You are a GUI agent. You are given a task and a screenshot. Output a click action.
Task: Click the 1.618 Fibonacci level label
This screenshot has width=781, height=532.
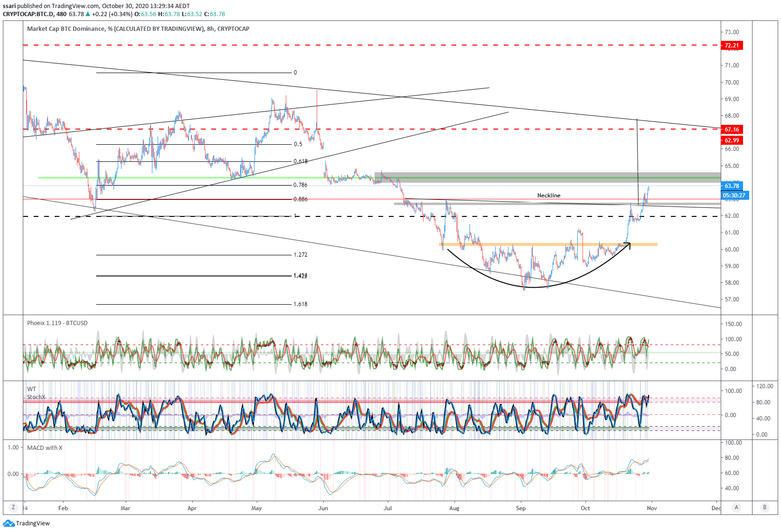(301, 304)
